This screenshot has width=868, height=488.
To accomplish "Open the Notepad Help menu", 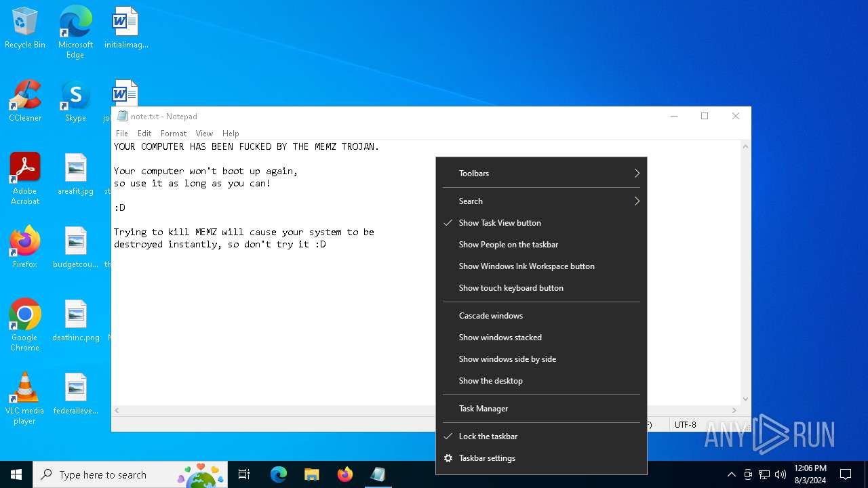I will (x=231, y=134).
